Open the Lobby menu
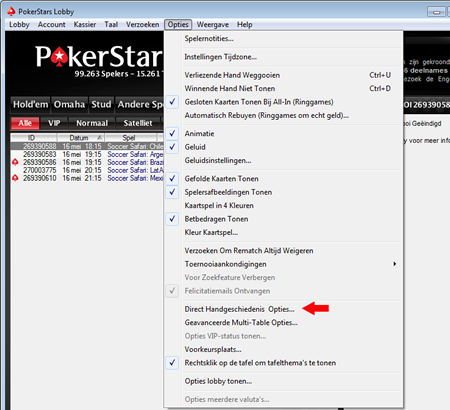The width and height of the screenshot is (450, 410). [x=19, y=25]
